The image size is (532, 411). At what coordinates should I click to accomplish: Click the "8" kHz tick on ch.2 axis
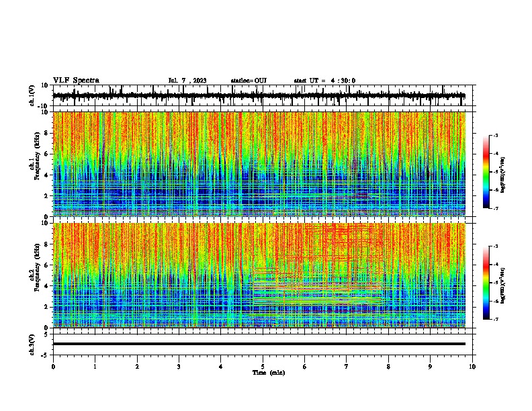(x=46, y=244)
